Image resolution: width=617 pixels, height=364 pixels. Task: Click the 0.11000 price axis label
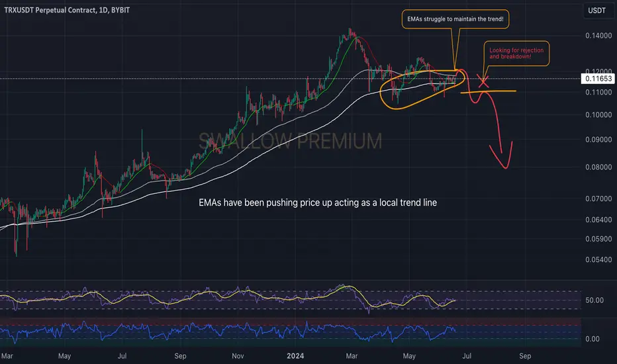(598, 92)
